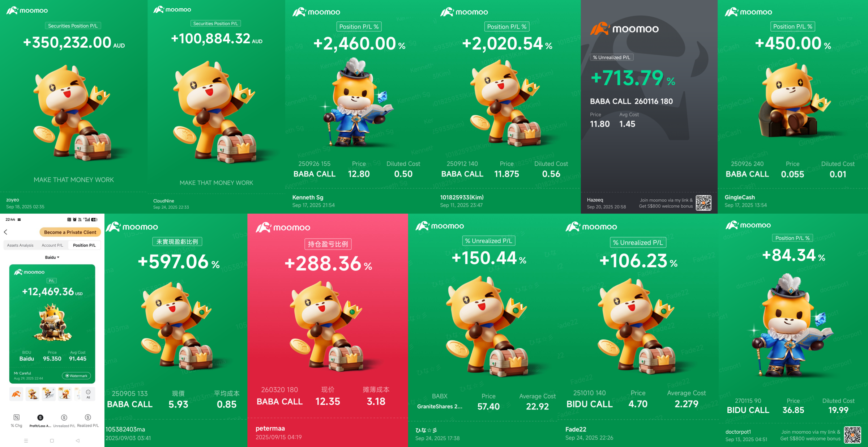This screenshot has height=447, width=868.
Task: Pick the bull with treasure chest template
Action: [x=33, y=394]
